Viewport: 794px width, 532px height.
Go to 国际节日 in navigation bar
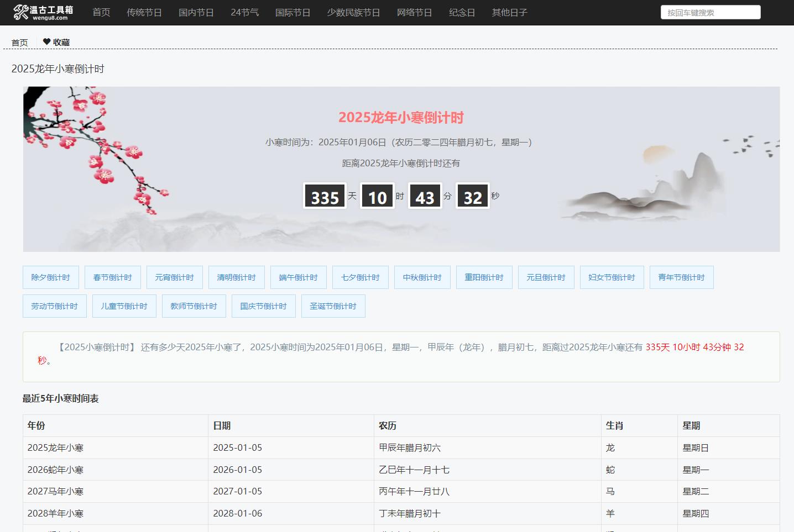(292, 12)
